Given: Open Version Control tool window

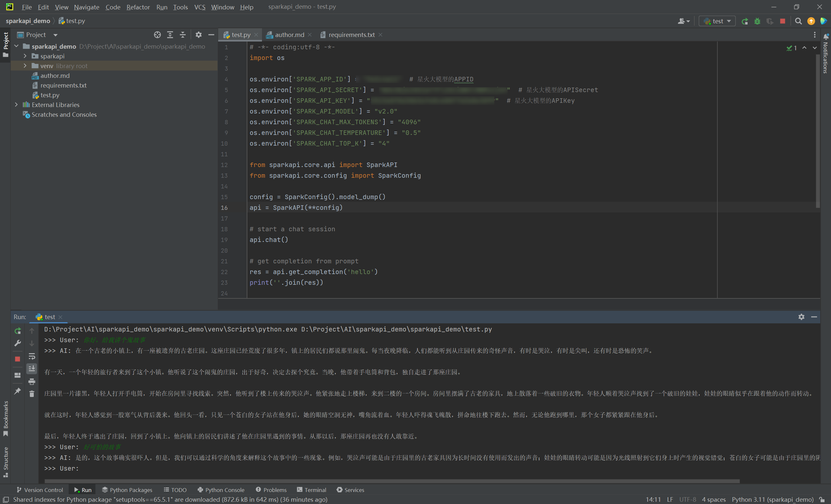Looking at the screenshot, I should [40, 490].
